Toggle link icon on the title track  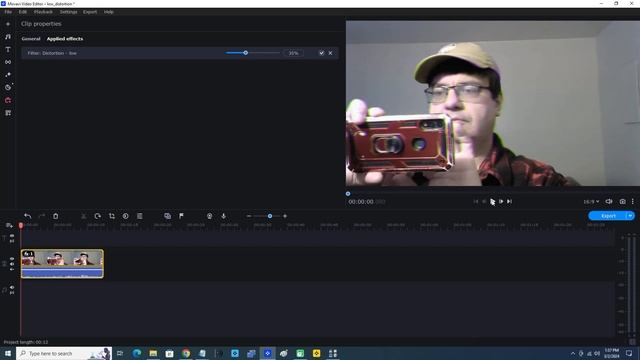[12, 241]
